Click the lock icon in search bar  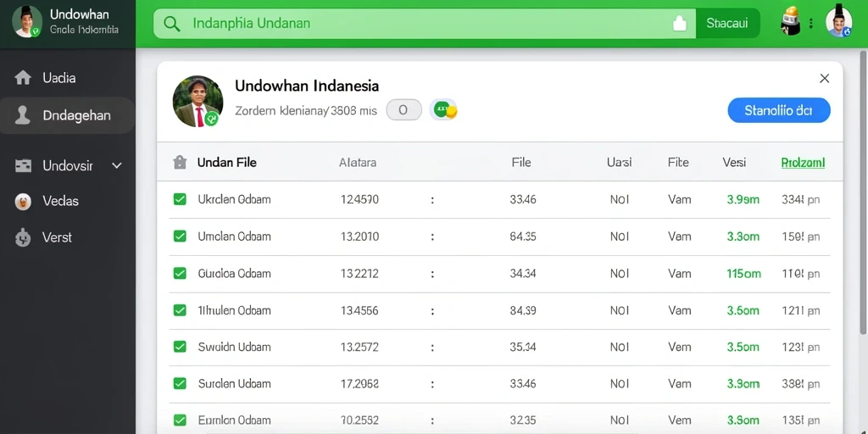pyautogui.click(x=679, y=23)
